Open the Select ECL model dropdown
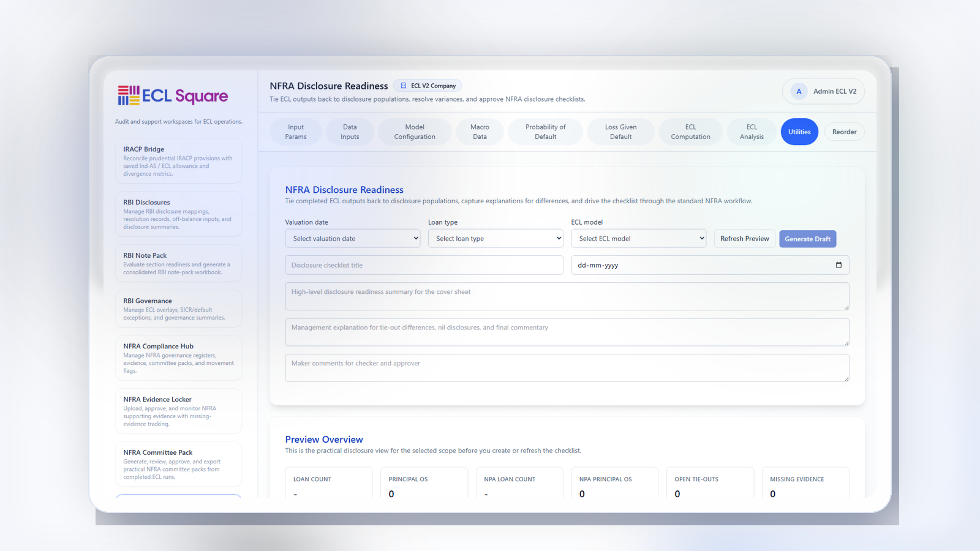Screen dimensions: 980x551 638,238
